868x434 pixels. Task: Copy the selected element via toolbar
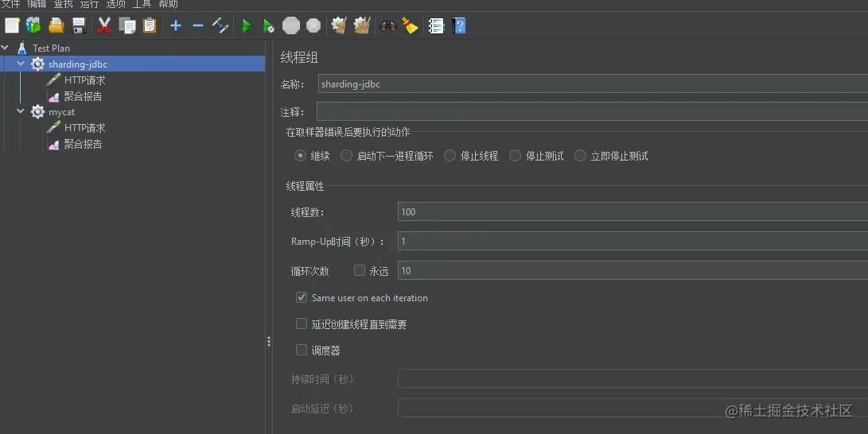pos(127,25)
